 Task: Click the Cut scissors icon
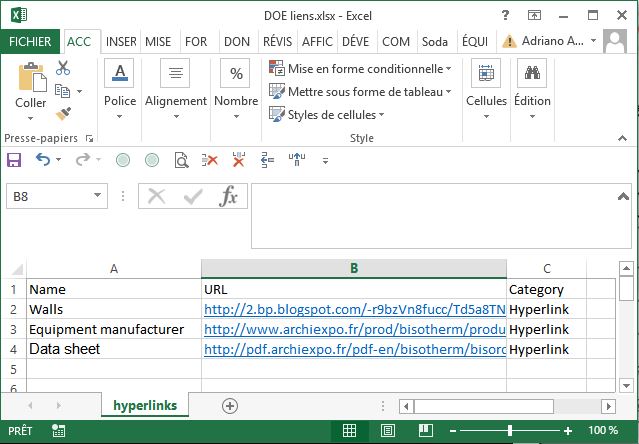[63, 68]
